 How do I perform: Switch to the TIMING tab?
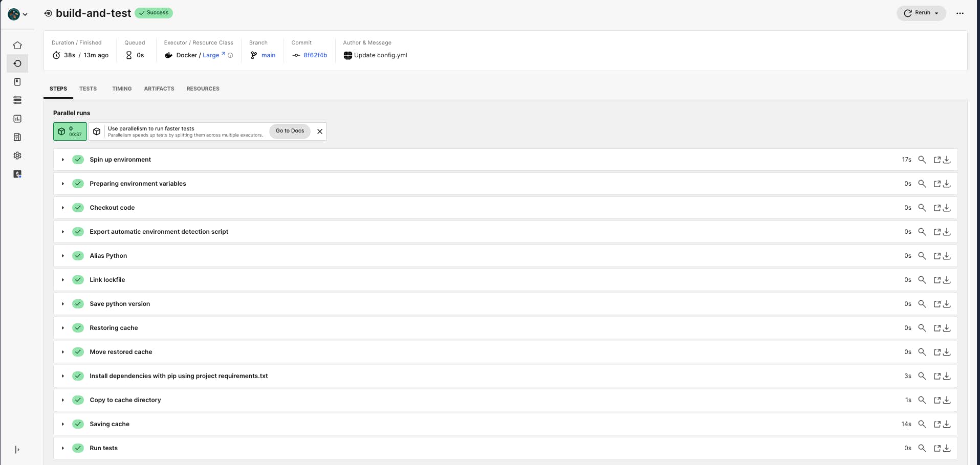coord(121,88)
